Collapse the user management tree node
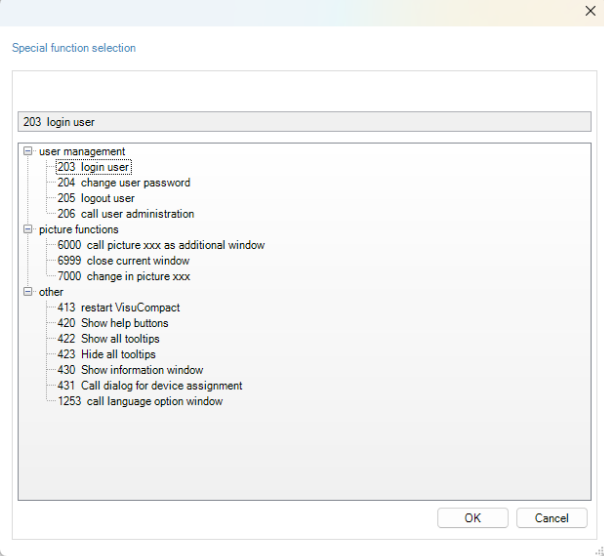 [28, 151]
